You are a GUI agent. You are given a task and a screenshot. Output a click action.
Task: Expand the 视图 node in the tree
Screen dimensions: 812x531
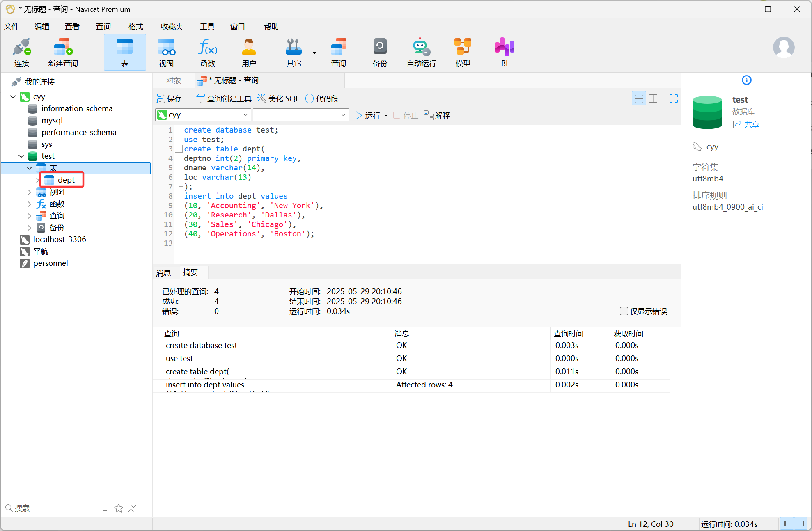pos(29,192)
